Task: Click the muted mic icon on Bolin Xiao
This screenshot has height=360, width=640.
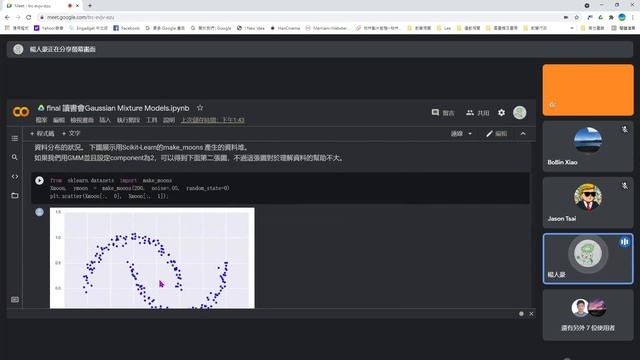Action: (624, 129)
